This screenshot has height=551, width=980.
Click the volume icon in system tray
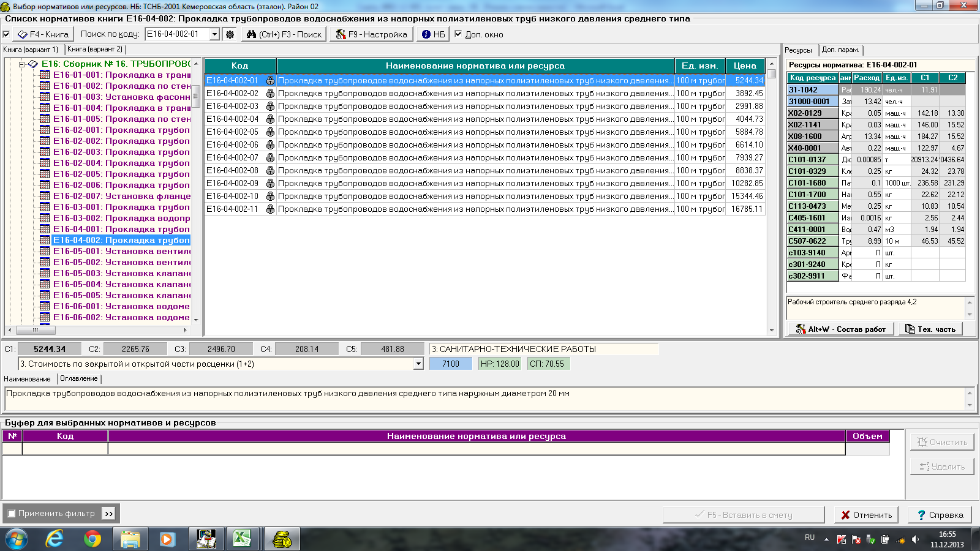pos(915,539)
